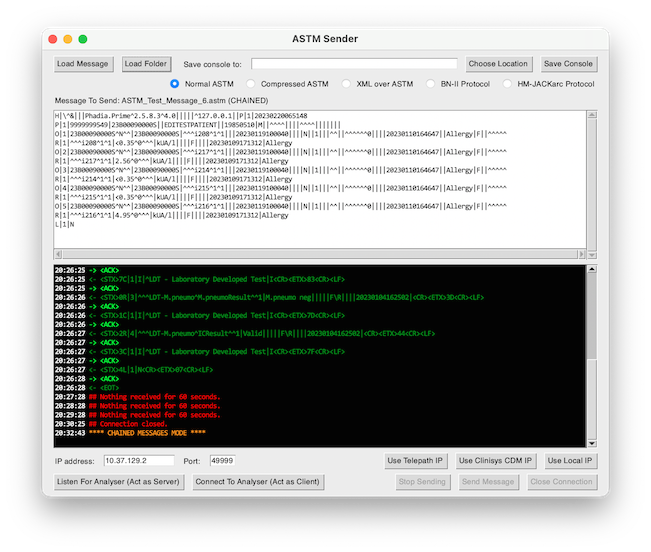Start Listen For Analyser as server
This screenshot has height=552, width=651.
tap(119, 482)
